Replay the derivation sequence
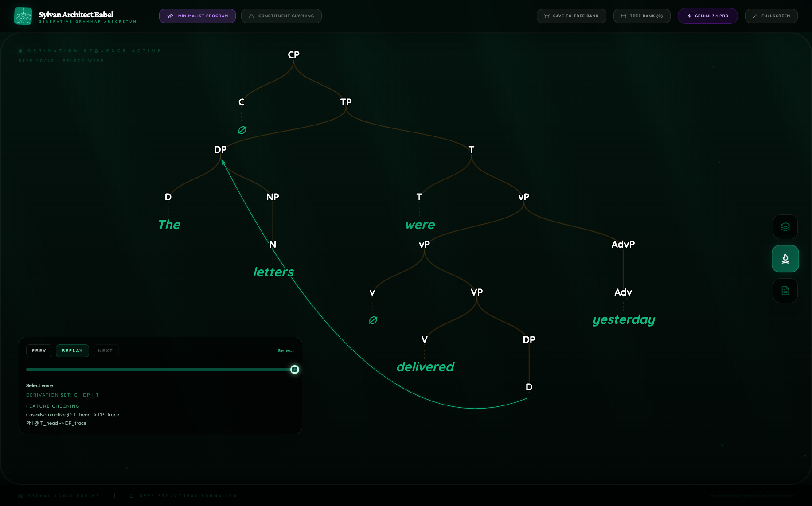Image resolution: width=812 pixels, height=506 pixels. click(x=72, y=350)
